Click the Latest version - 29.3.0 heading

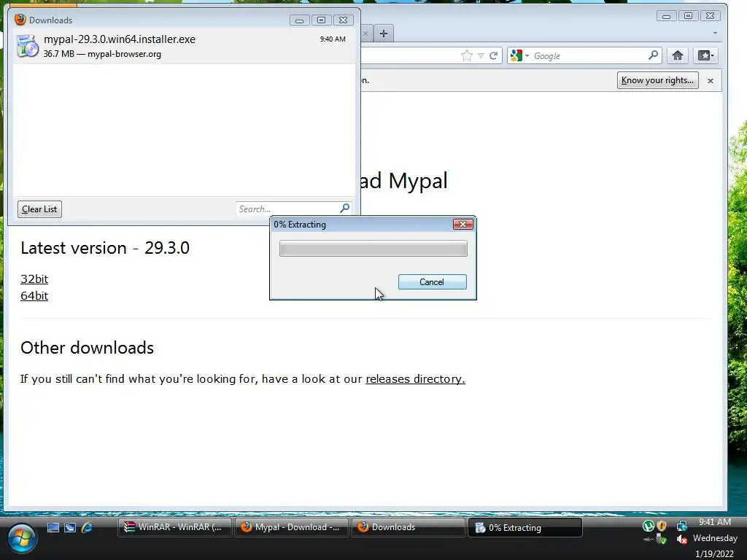105,248
